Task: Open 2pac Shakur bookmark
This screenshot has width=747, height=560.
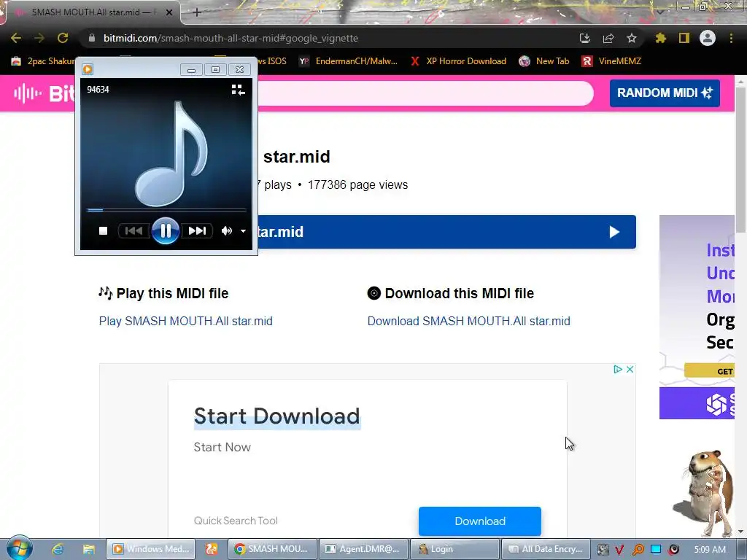Action: 43,61
